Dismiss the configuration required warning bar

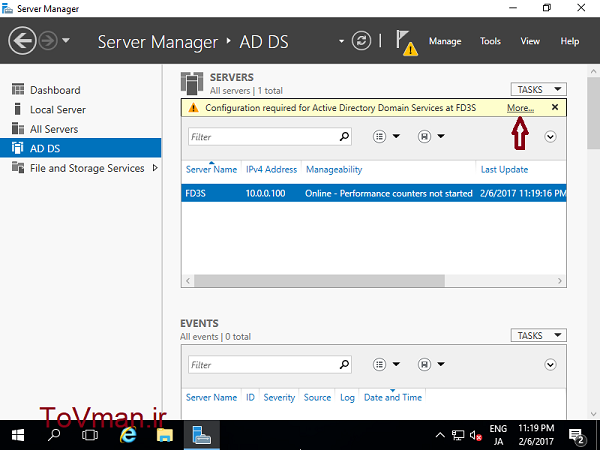(555, 107)
